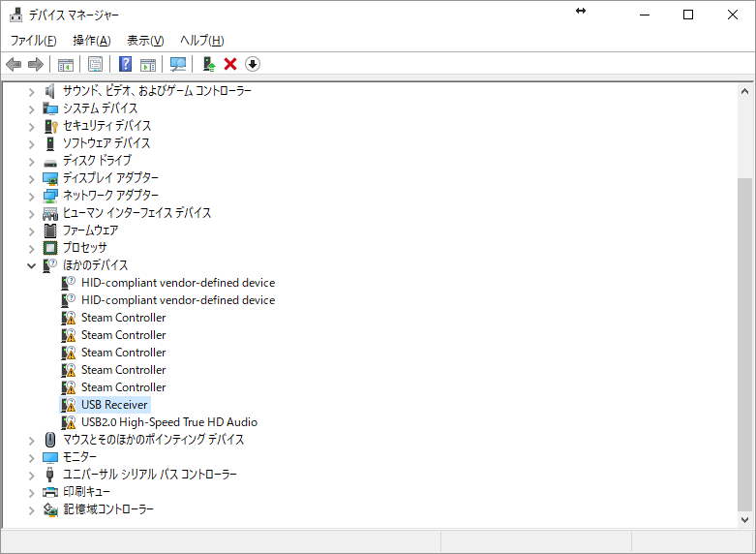Image resolution: width=756 pixels, height=554 pixels.
Task: Expand ユニバーサル シリアル バス コントローラー
Action: coord(31,475)
